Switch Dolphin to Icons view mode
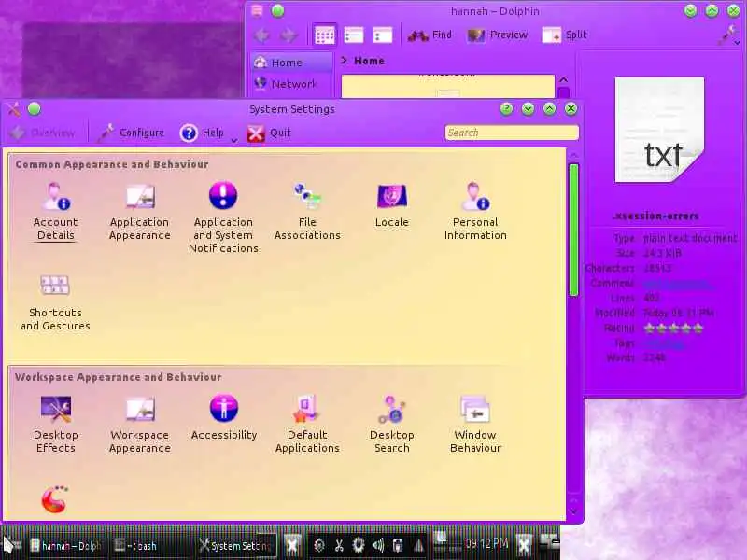This screenshot has width=747, height=560. (325, 35)
